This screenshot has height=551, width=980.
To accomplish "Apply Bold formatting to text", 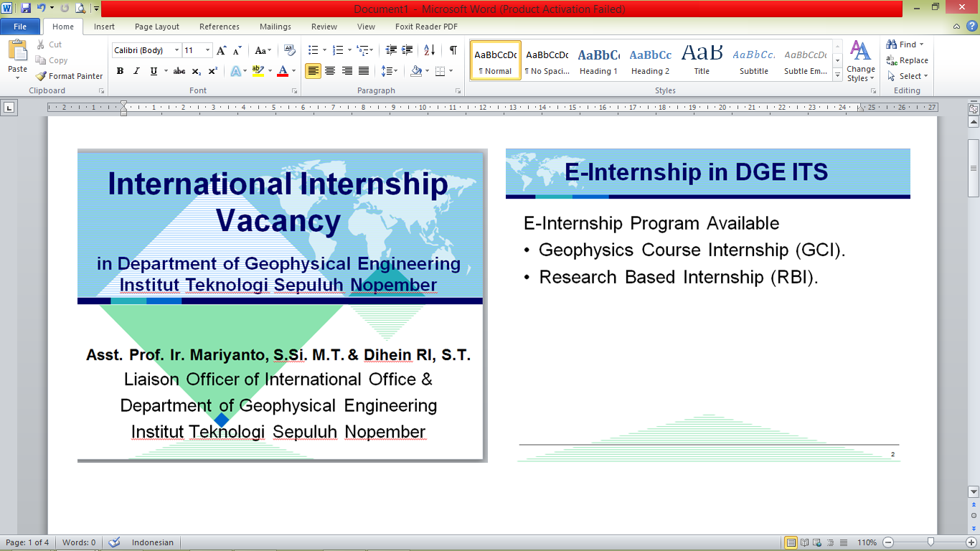I will pos(120,71).
